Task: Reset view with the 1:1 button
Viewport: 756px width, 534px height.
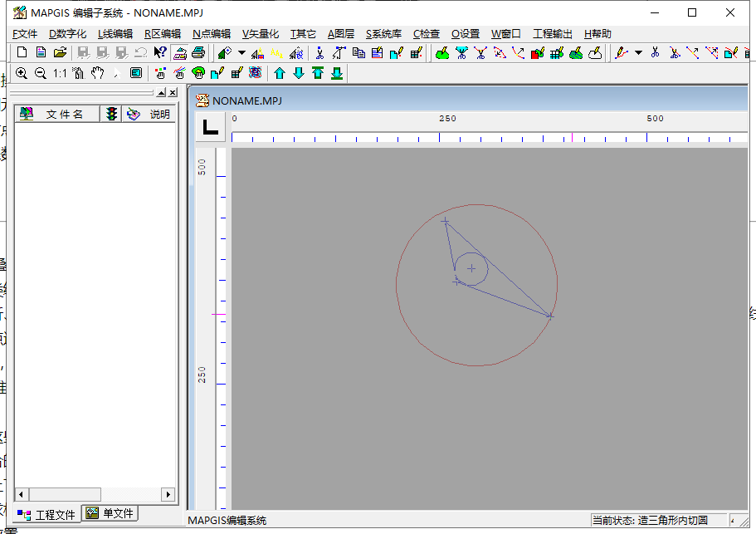Action: (60, 73)
